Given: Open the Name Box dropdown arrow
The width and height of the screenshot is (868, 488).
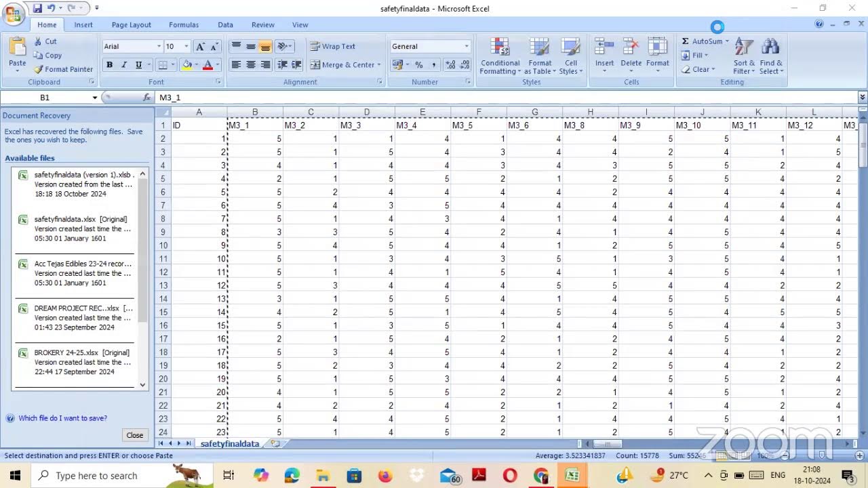Looking at the screenshot, I should (94, 98).
